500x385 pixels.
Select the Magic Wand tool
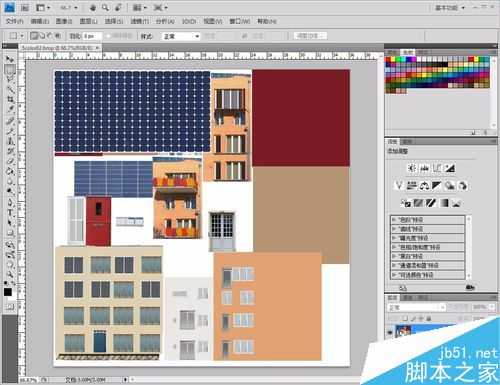coord(10,89)
